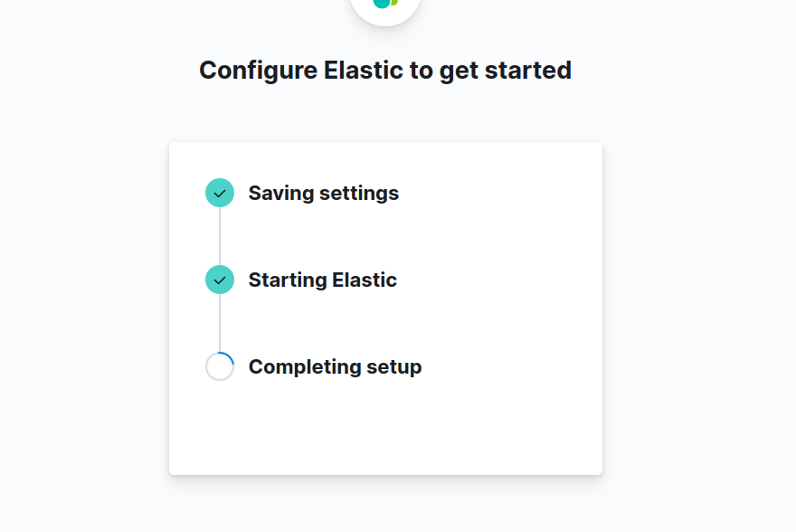Click the loading spinner beside Completing setup
The image size is (796, 532).
click(220, 366)
